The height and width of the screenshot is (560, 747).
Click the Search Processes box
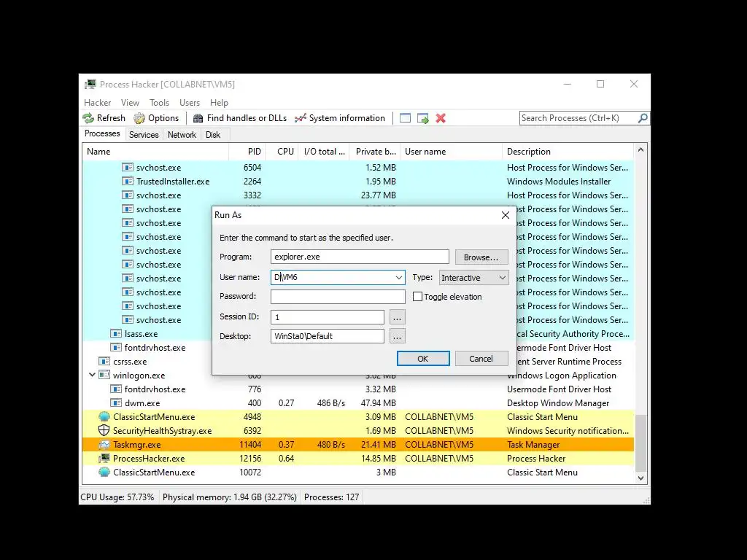click(578, 118)
